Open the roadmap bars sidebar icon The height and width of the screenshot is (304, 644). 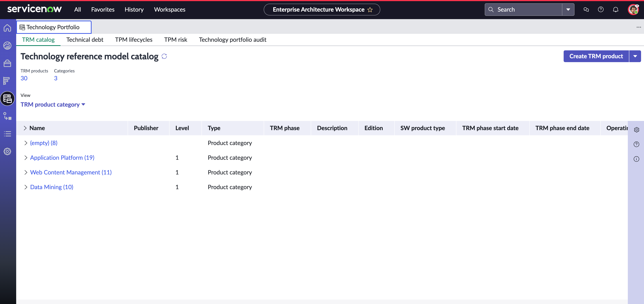pos(7,81)
